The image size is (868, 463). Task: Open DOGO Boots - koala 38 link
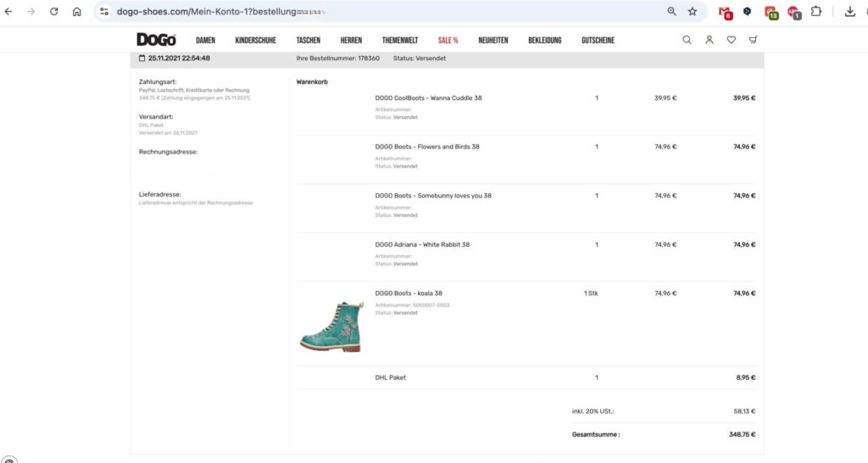pos(409,293)
